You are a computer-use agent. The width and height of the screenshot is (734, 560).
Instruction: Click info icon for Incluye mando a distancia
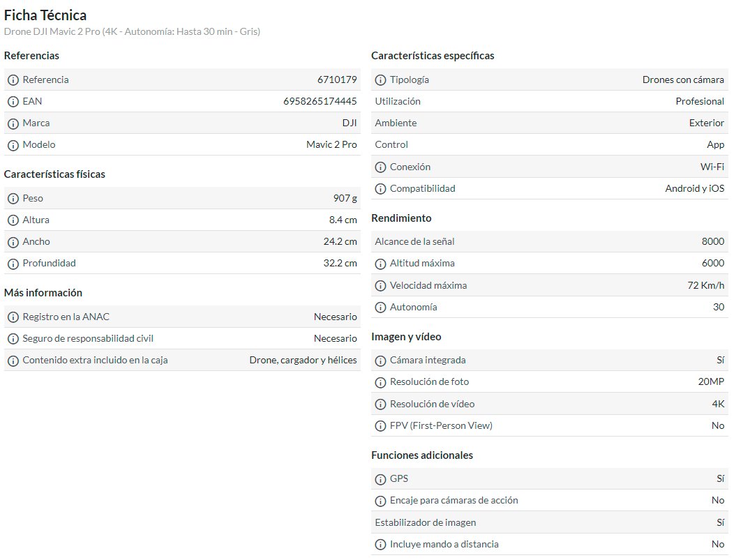point(380,545)
